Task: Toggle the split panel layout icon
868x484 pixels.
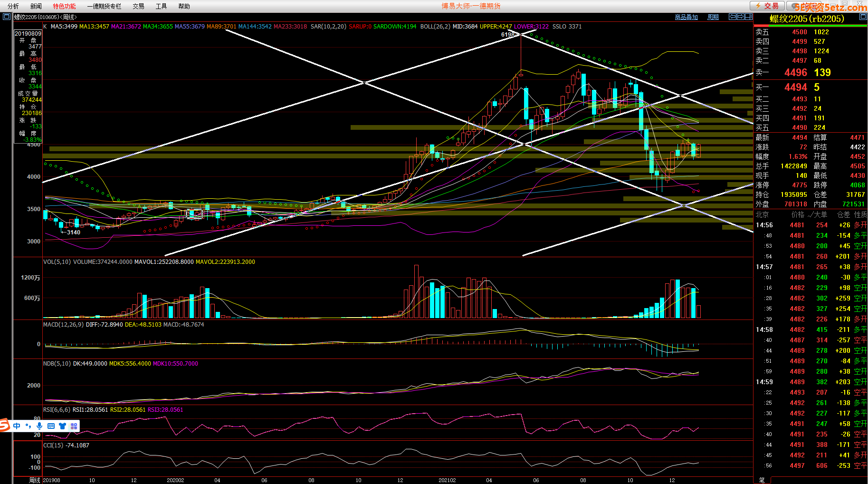Action: (749, 17)
